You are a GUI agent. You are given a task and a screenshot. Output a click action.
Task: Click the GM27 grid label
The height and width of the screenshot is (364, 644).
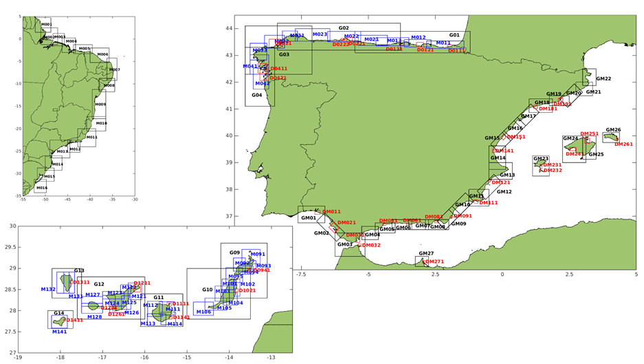(x=426, y=254)
